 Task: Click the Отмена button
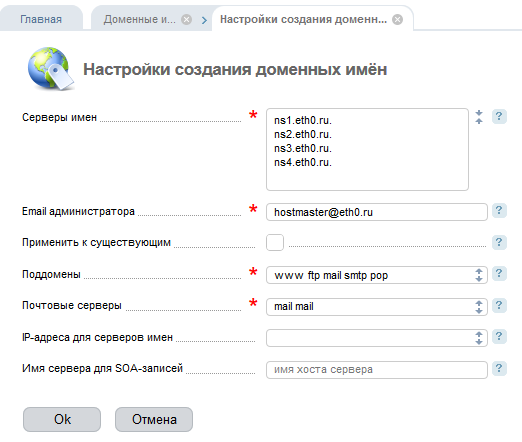pos(154,419)
